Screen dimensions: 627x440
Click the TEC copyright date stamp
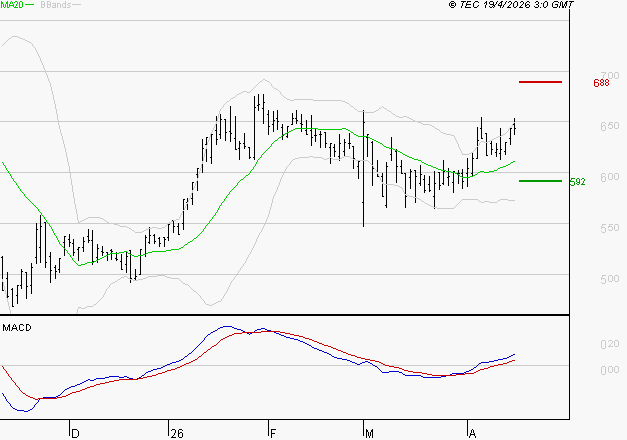[x=511, y=4]
